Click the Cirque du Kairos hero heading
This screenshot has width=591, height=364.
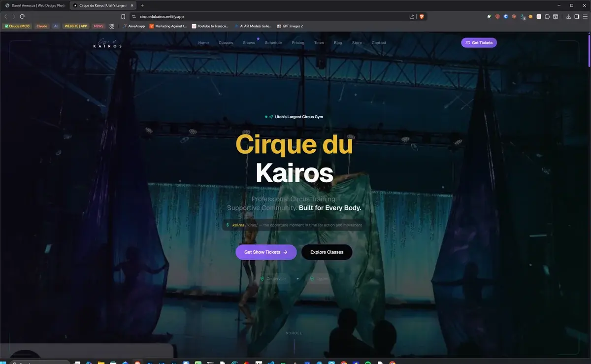point(294,159)
